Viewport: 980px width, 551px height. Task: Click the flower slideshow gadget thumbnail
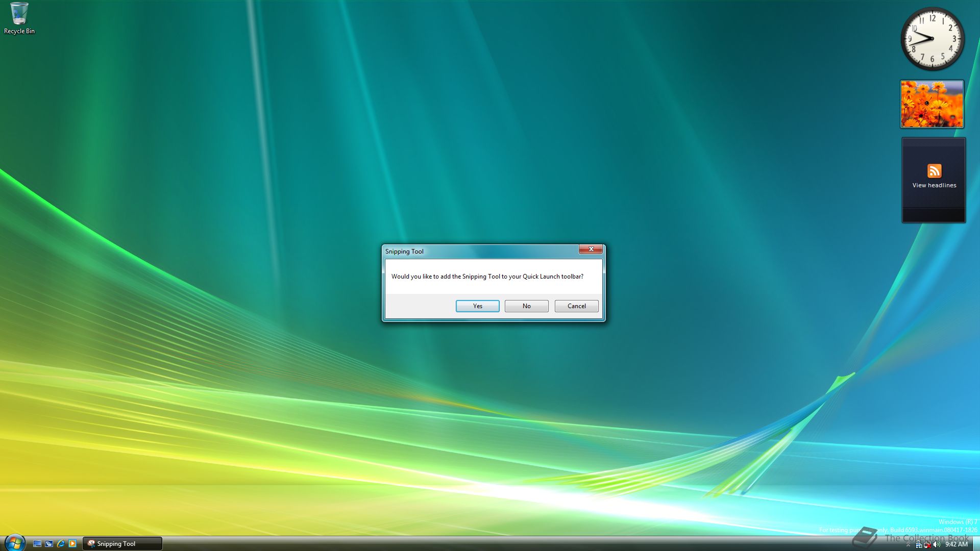click(932, 104)
